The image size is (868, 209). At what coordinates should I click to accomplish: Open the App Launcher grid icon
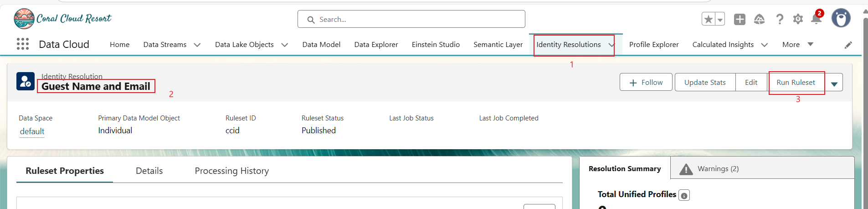(x=23, y=44)
